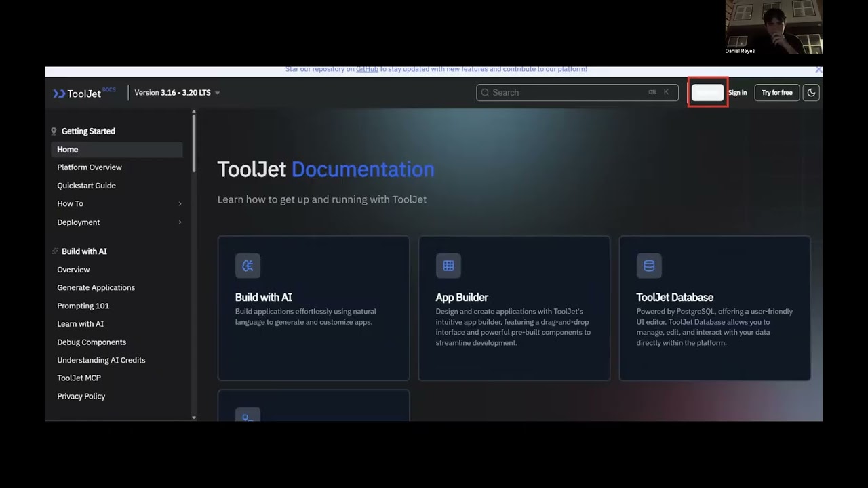Viewport: 868px width, 488px height.
Task: Open Understanding AI Credits page
Action: [101, 360]
